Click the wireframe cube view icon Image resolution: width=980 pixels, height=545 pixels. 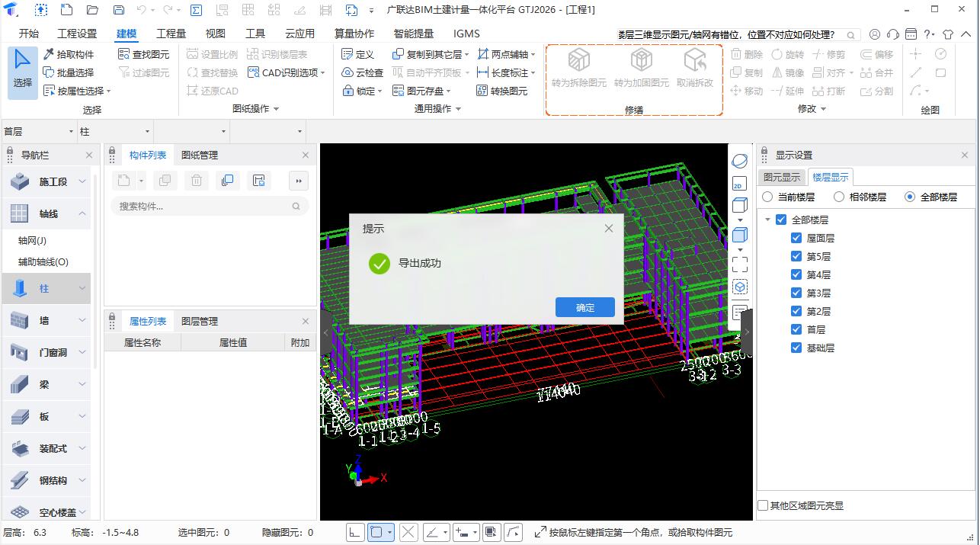pos(739,205)
